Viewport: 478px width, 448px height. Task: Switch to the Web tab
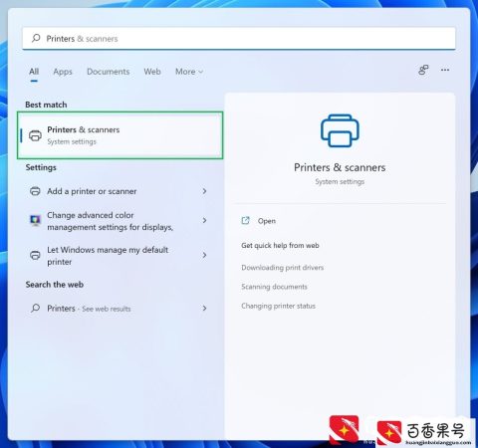tap(152, 72)
